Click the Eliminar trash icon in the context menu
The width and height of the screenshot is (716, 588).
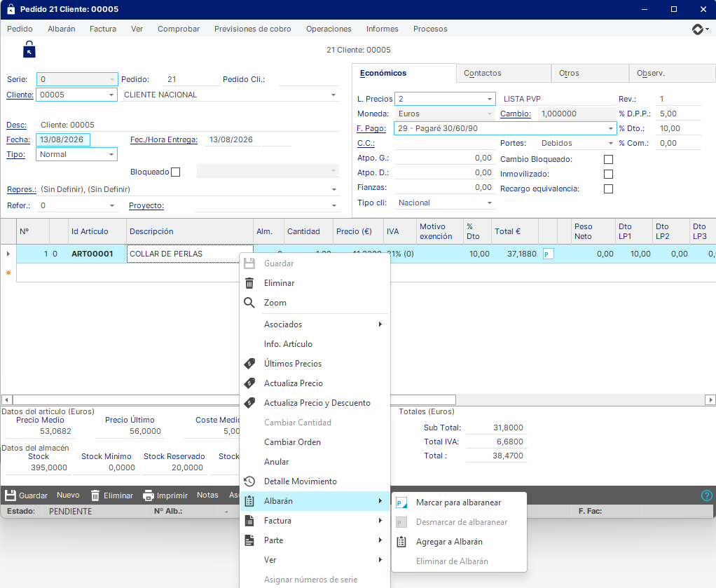249,283
